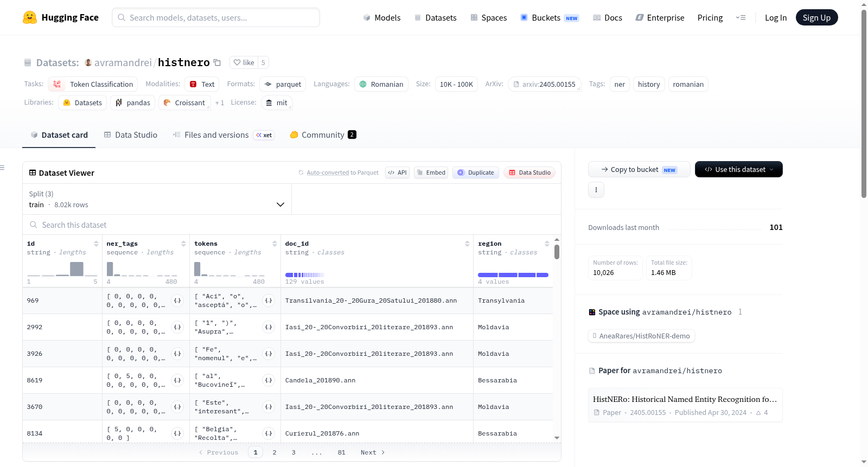Open the Pricing page
The width and height of the screenshot is (868, 467).
tap(710, 17)
